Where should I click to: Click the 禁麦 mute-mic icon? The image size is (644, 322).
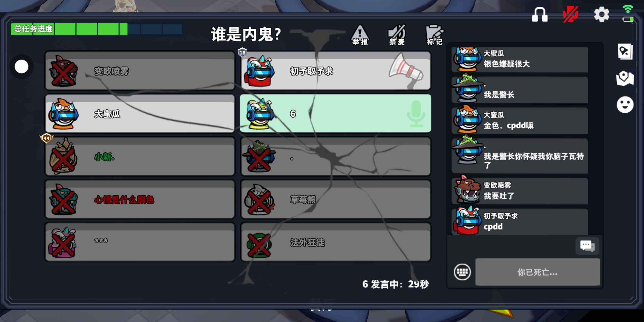pos(397,35)
